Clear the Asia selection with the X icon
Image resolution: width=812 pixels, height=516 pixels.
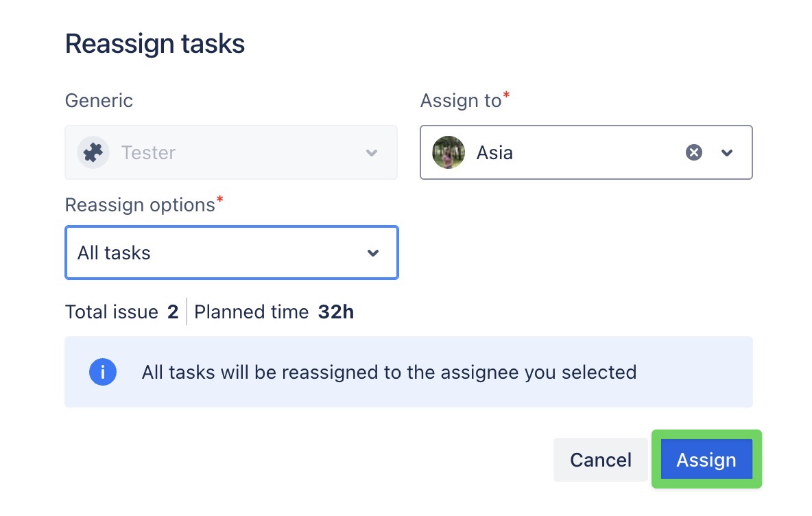pyautogui.click(x=693, y=152)
